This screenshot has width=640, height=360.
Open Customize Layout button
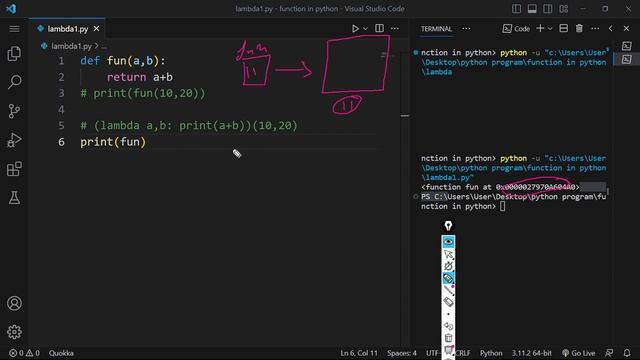tap(564, 9)
